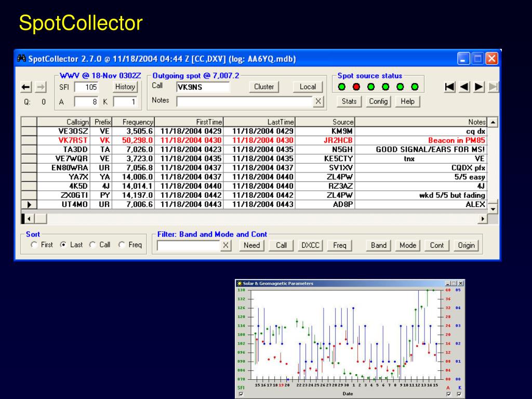This screenshot has height=399, width=532.
Task: Go to next spot with right triangle button
Action: [478, 87]
